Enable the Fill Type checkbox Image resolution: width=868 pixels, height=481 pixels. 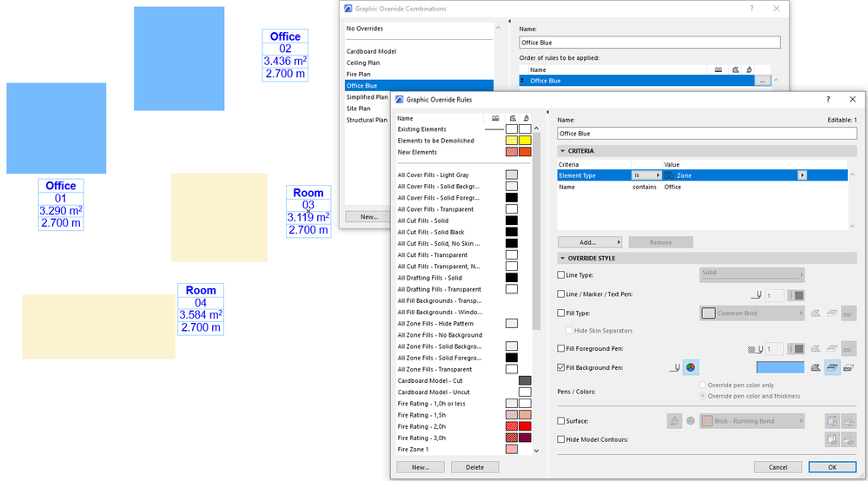[560, 313]
